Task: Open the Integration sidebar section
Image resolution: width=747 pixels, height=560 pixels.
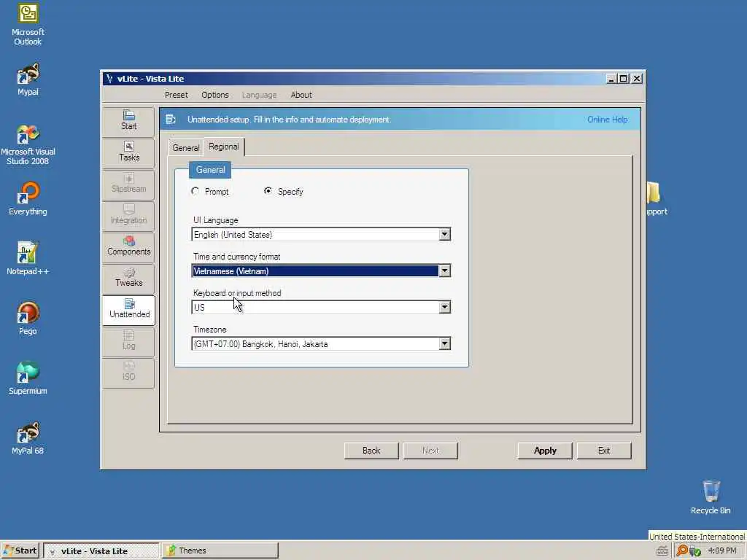Action: pos(128,216)
